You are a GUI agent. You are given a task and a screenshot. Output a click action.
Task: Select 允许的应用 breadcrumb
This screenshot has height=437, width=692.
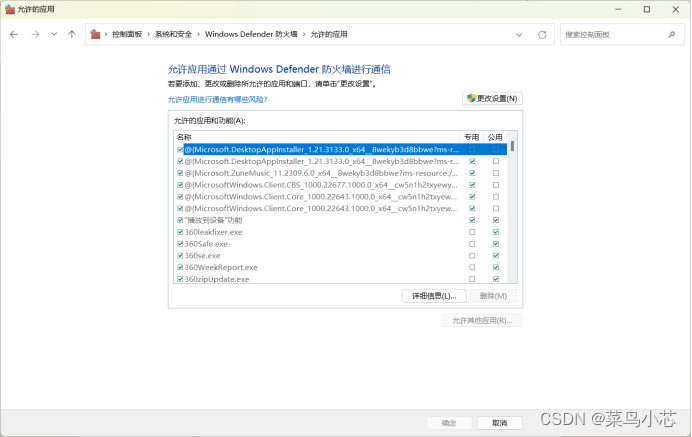pos(329,34)
